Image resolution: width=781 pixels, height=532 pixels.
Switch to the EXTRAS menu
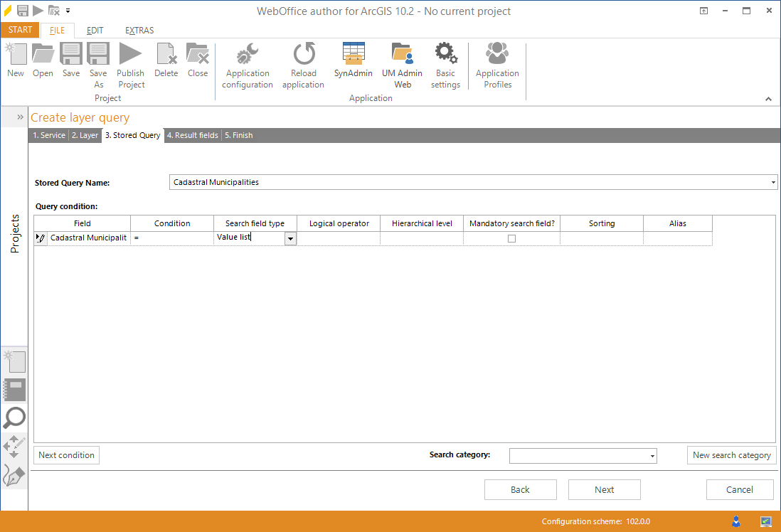click(x=139, y=31)
